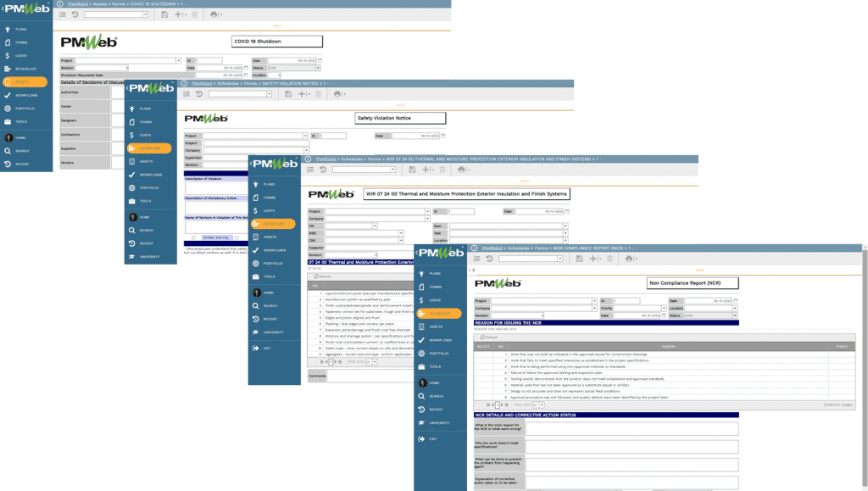Click the Duration field in COVID 19 Shutdown form

[x=275, y=75]
